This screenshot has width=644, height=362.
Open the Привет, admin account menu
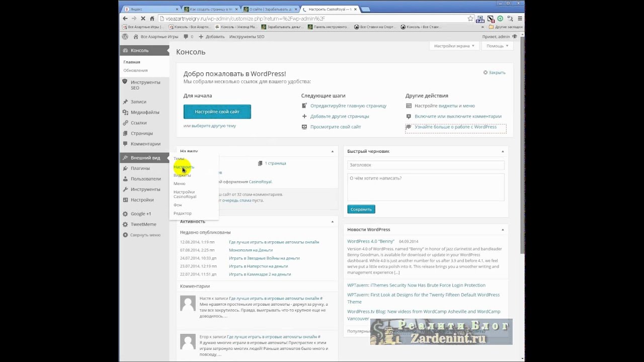point(499,37)
